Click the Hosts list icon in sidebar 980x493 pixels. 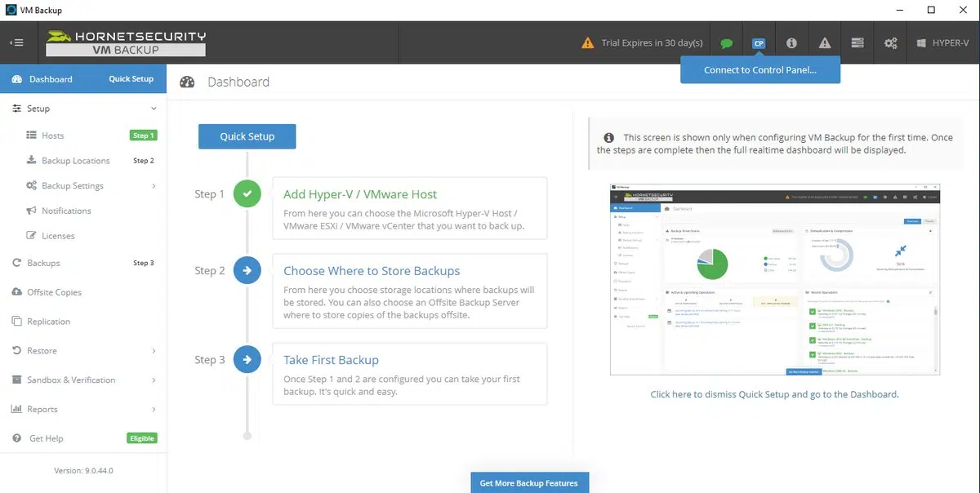31,135
